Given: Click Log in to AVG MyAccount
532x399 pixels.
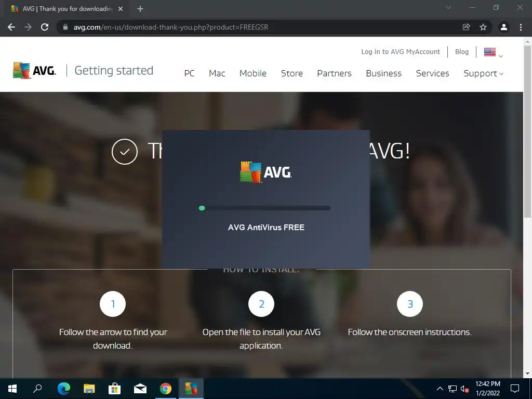Looking at the screenshot, I should tap(401, 51).
